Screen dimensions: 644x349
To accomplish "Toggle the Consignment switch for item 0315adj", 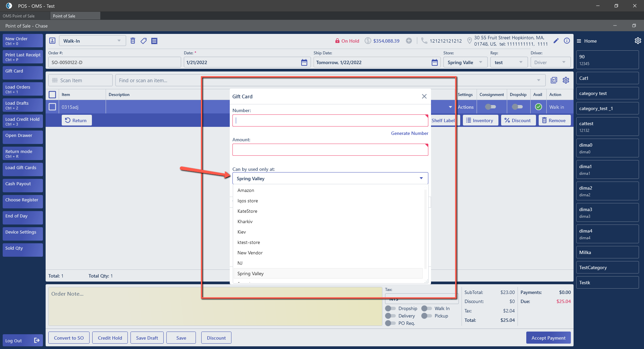I will pyautogui.click(x=490, y=107).
